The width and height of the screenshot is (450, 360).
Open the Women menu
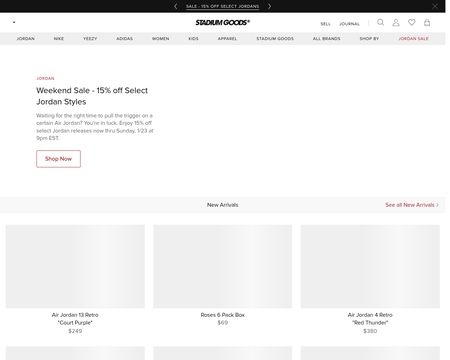[x=161, y=39]
